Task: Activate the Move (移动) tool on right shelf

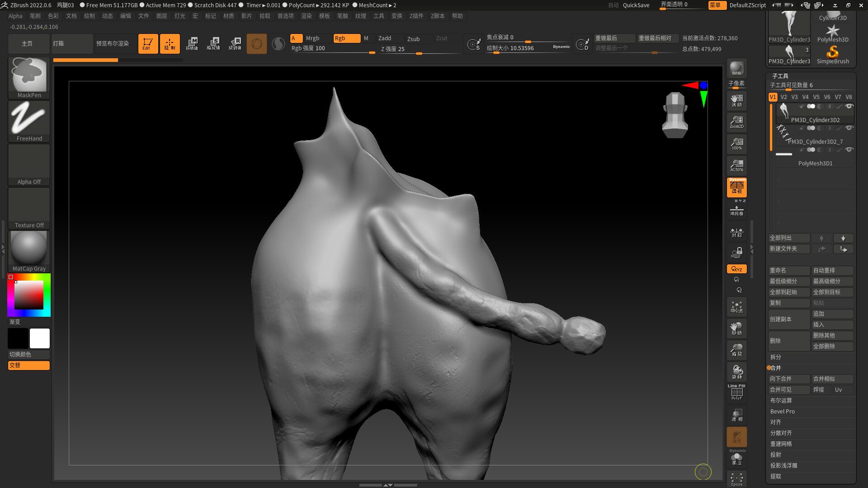Action: [736, 328]
